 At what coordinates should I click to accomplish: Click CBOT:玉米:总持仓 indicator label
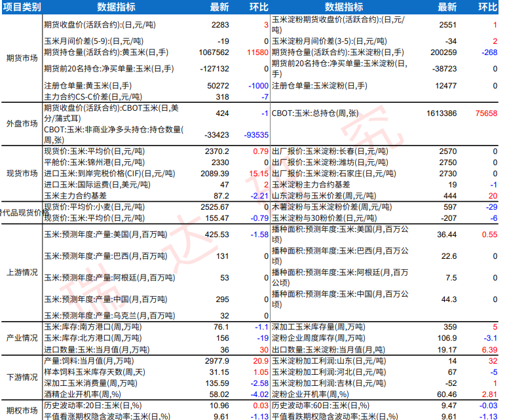(x=315, y=113)
